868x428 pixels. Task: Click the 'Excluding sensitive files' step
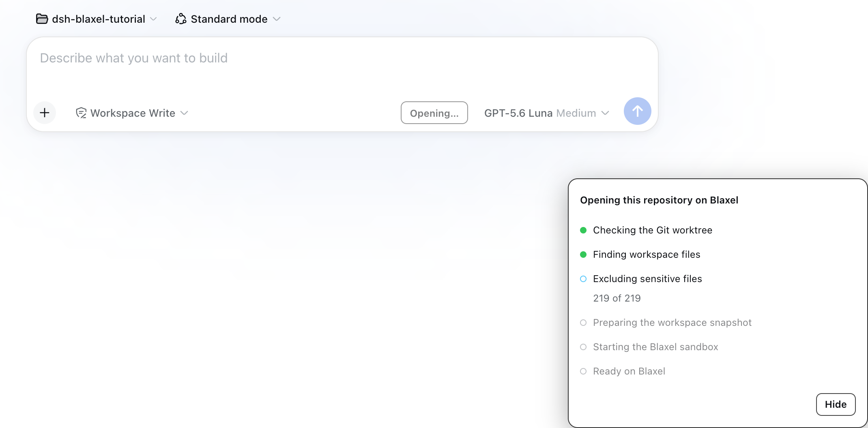tap(647, 279)
